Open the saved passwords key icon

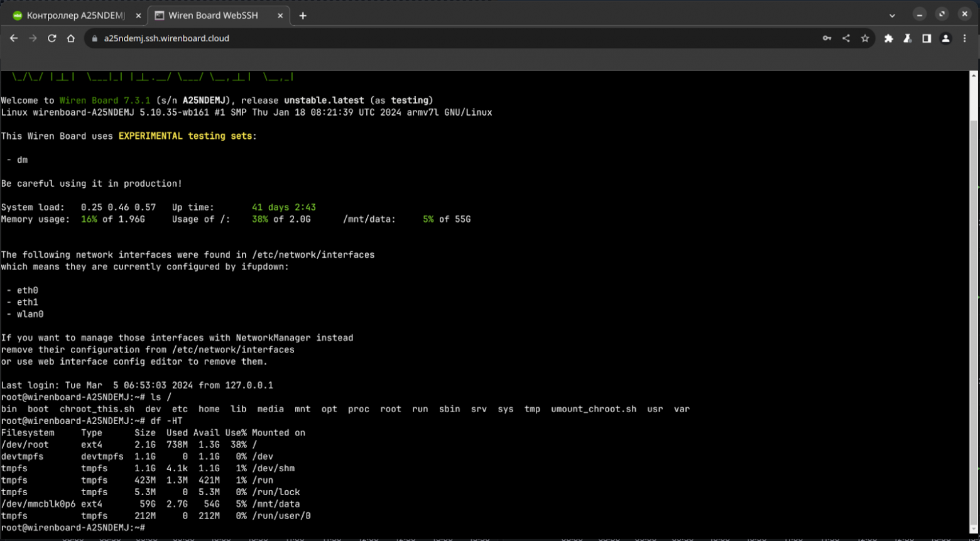point(827,38)
